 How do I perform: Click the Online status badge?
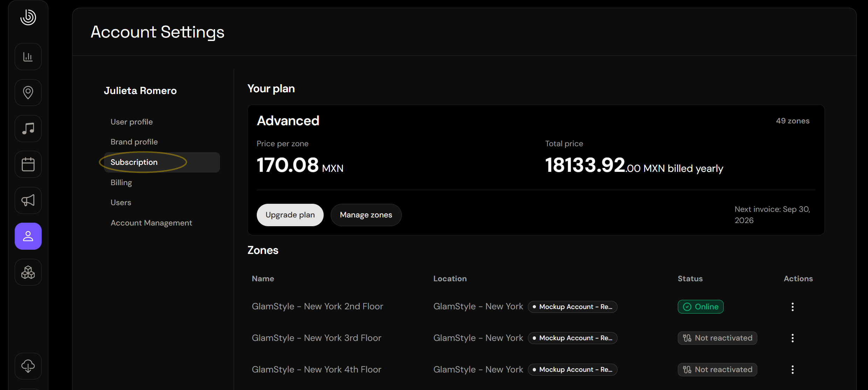(701, 307)
